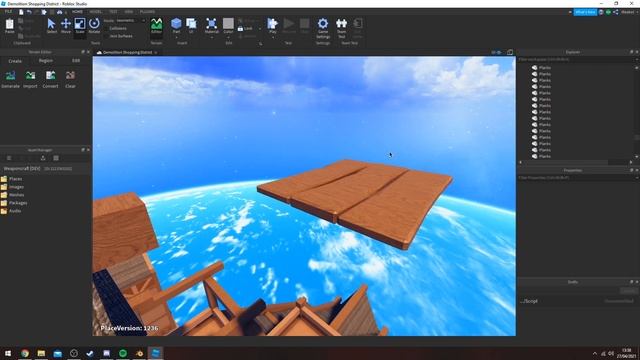This screenshot has width=640, height=360.
Task: Click the Share icon at top right
Action: [x=616, y=12]
